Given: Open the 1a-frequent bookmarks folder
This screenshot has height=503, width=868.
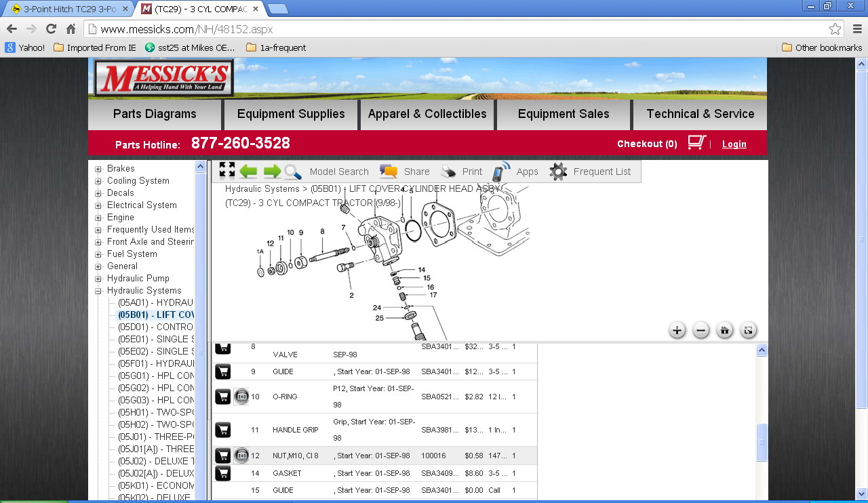Looking at the screenshot, I should 276,47.
